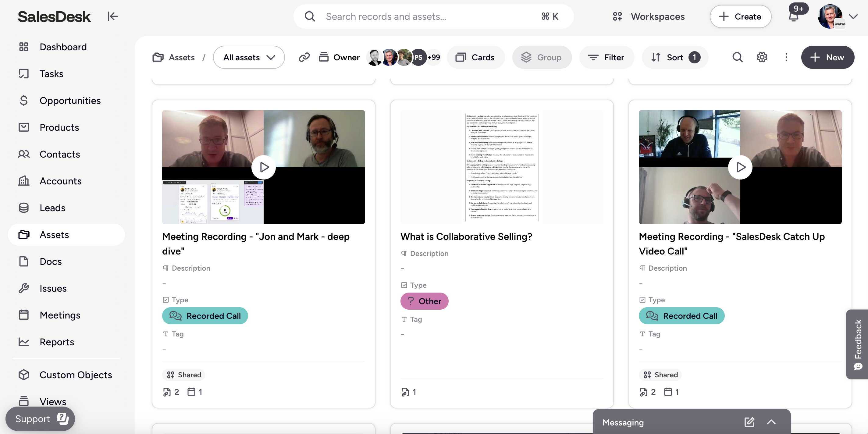The width and height of the screenshot is (868, 434).
Task: Collapse the sidebar with arrow icon
Action: pyautogui.click(x=112, y=16)
